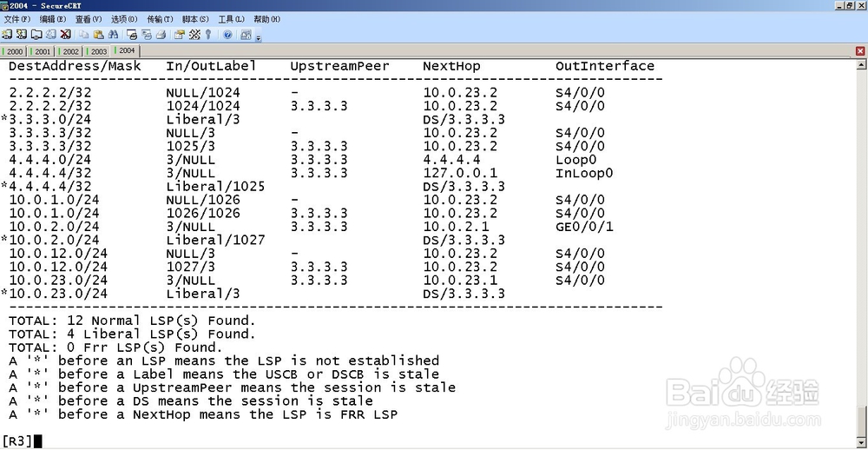Click the printer Auto Print icon
The image size is (868, 450).
coord(161,35)
